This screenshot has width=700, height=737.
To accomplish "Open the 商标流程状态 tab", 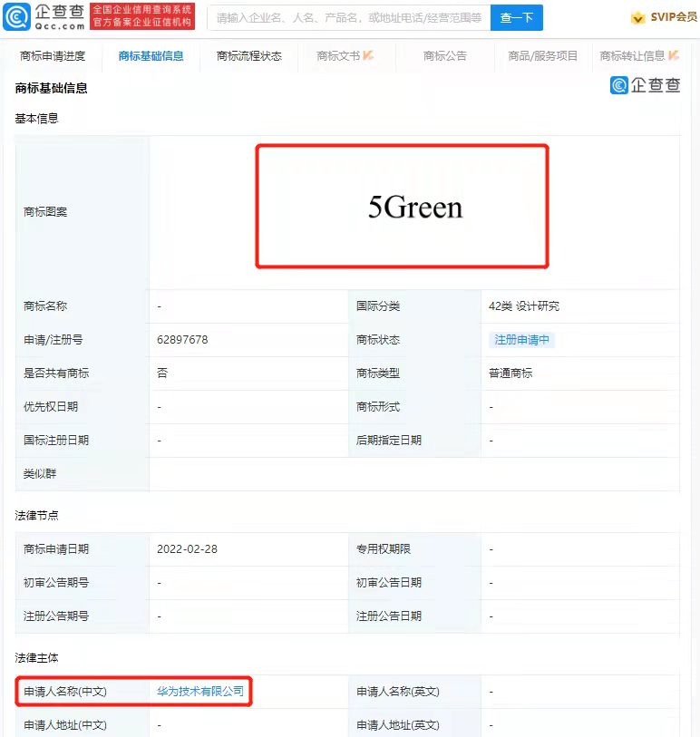I will tap(249, 56).
